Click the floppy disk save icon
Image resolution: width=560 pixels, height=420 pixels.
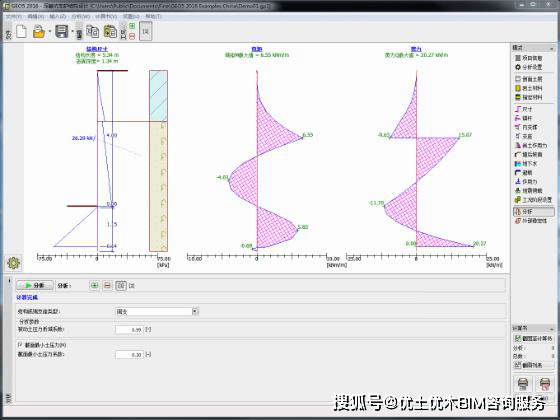(61, 31)
